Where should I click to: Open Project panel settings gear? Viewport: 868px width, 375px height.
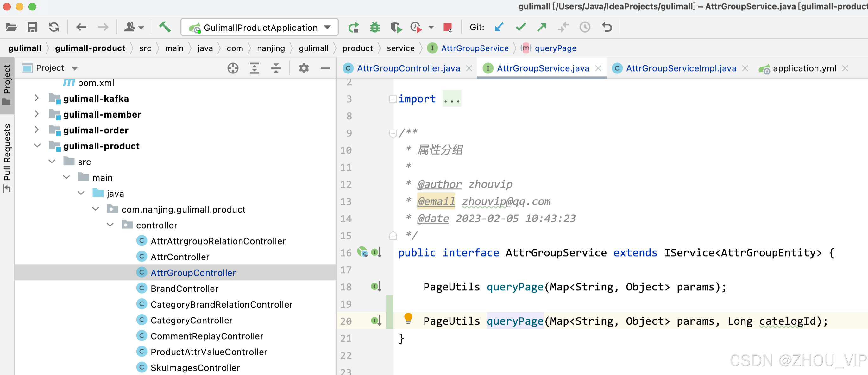[304, 68]
